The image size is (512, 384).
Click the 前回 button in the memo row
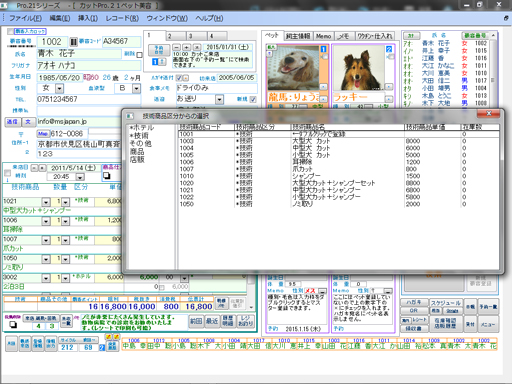point(196,321)
